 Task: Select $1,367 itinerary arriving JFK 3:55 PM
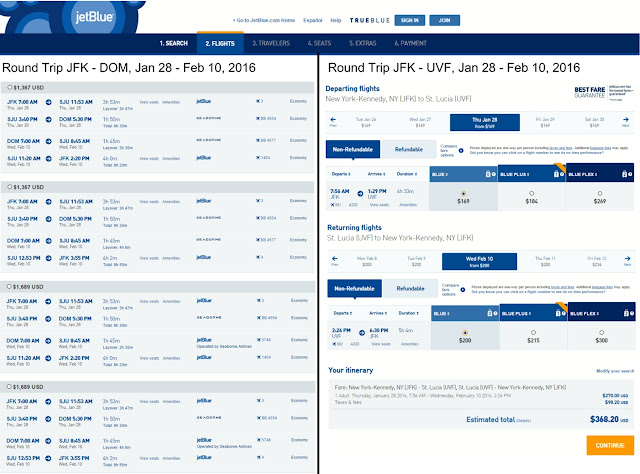pos(10,187)
